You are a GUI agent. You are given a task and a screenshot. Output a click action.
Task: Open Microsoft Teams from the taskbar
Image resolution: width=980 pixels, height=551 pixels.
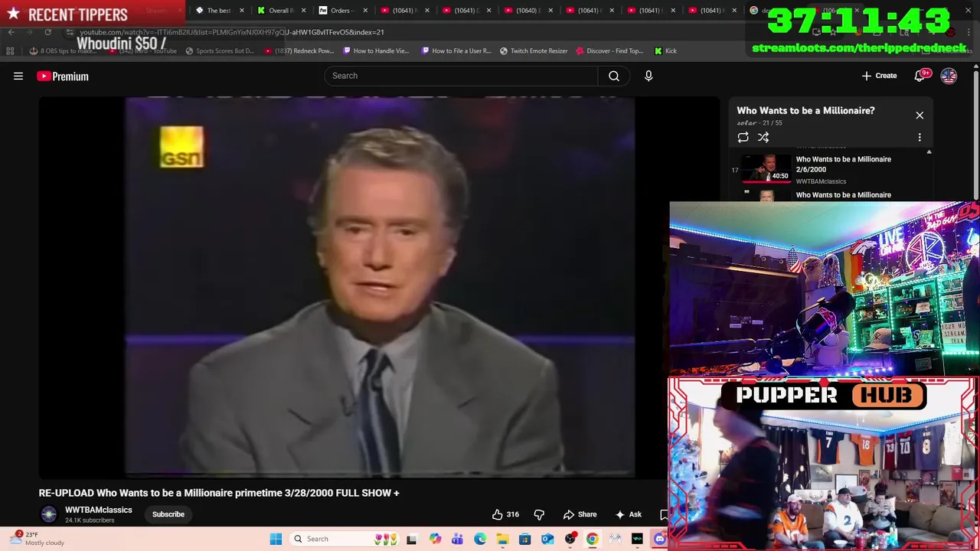click(x=457, y=540)
